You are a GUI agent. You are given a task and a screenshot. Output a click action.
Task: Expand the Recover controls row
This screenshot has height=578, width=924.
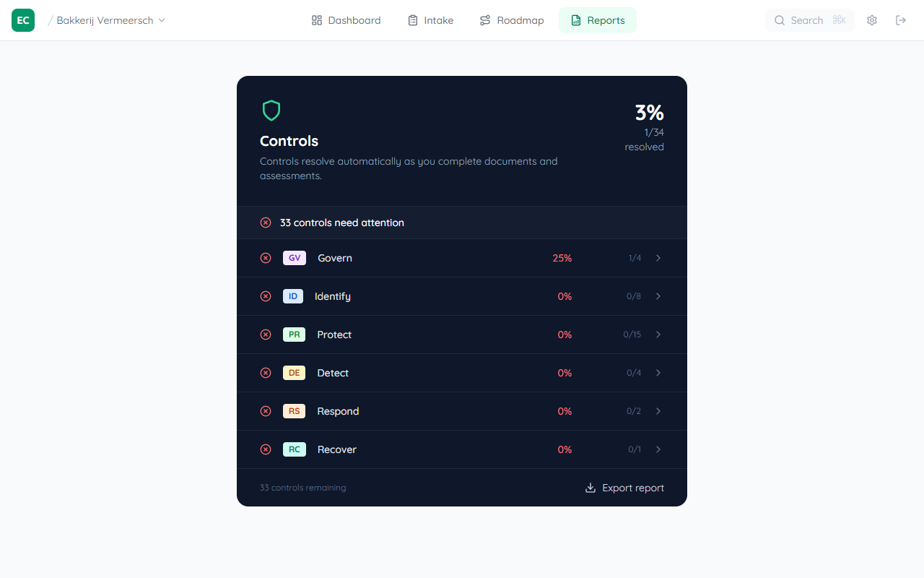coord(658,449)
